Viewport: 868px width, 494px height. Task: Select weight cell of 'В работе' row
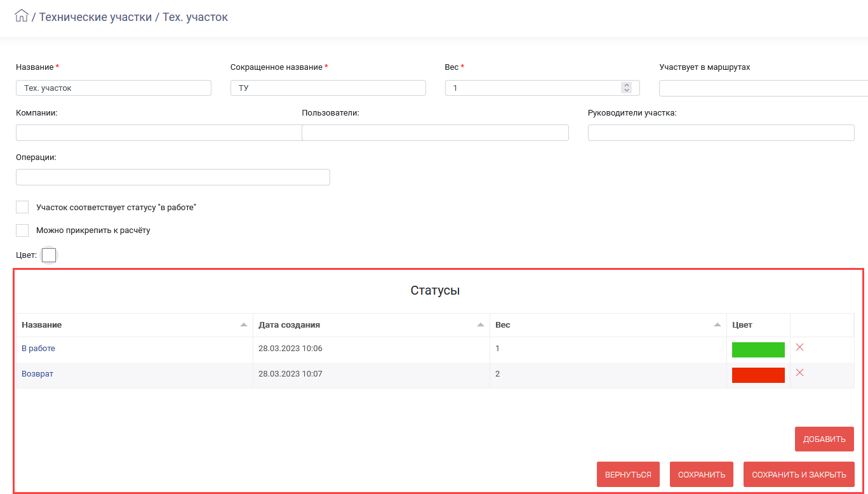click(x=608, y=349)
